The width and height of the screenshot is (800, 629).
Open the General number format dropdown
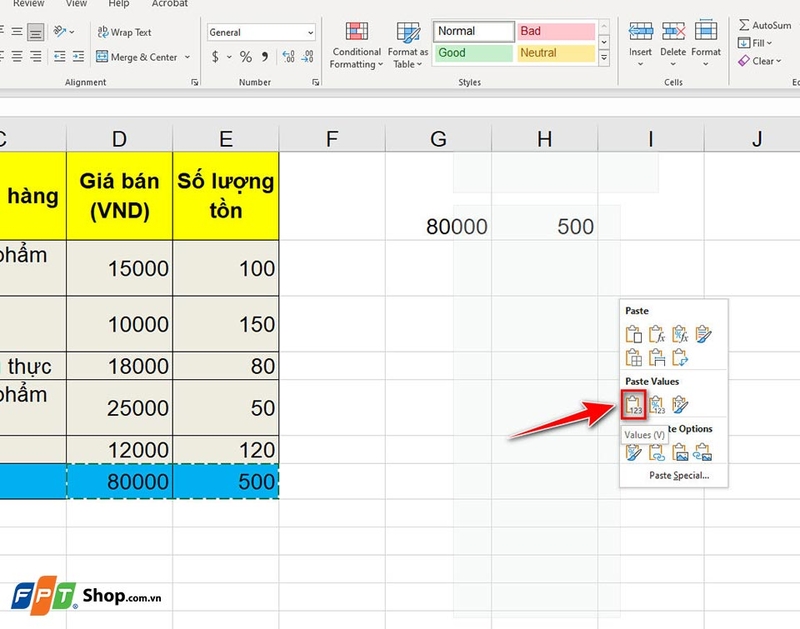coord(310,33)
